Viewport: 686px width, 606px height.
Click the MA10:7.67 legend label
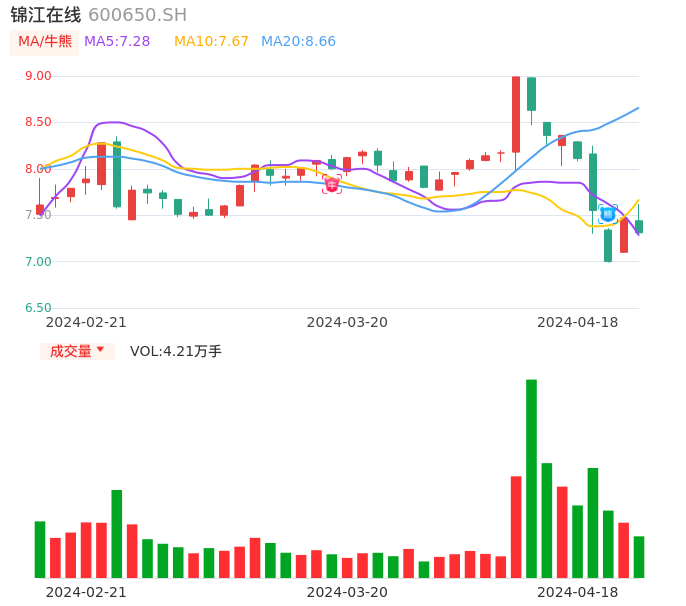click(211, 42)
